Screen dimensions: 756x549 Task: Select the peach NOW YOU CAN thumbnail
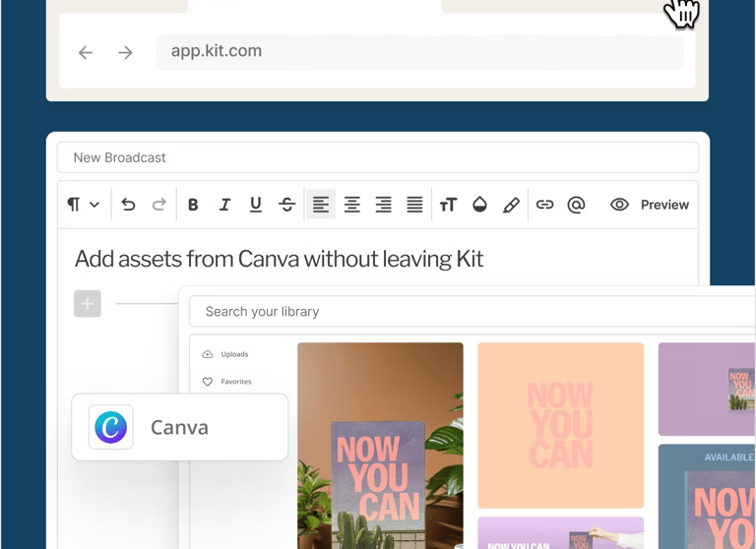coord(560,425)
